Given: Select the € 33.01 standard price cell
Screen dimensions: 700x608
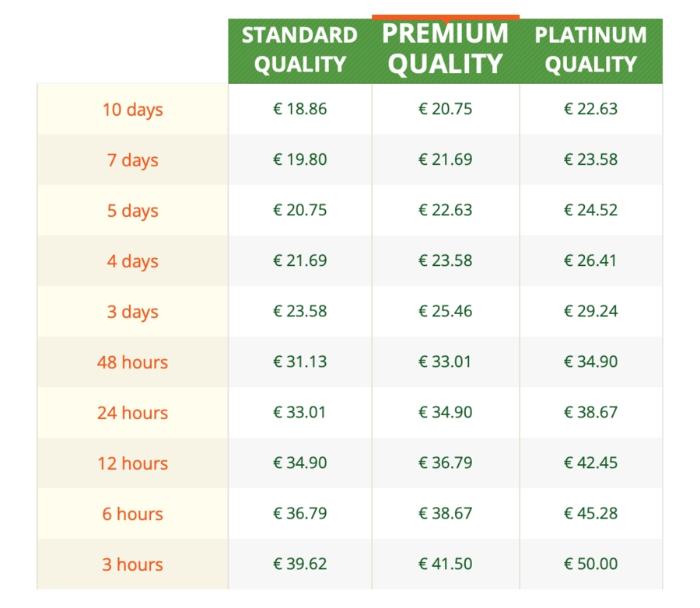Looking at the screenshot, I should (300, 413).
